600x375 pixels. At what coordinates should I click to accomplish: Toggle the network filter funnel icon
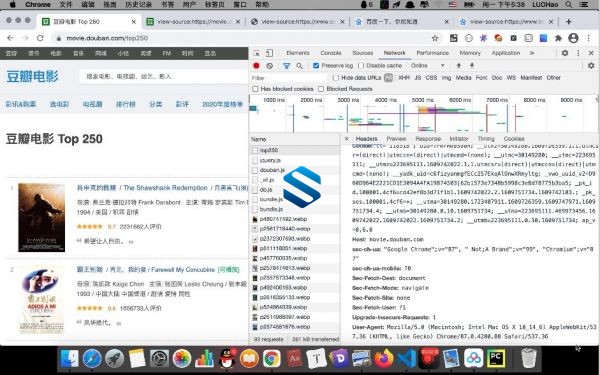[286, 66]
